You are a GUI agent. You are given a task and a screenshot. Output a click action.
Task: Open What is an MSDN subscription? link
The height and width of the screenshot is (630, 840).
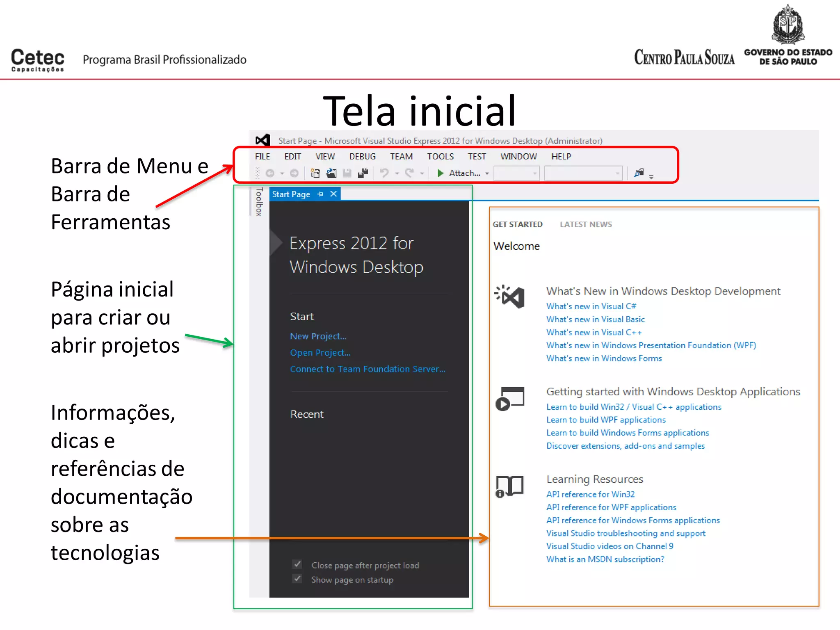[x=605, y=559]
